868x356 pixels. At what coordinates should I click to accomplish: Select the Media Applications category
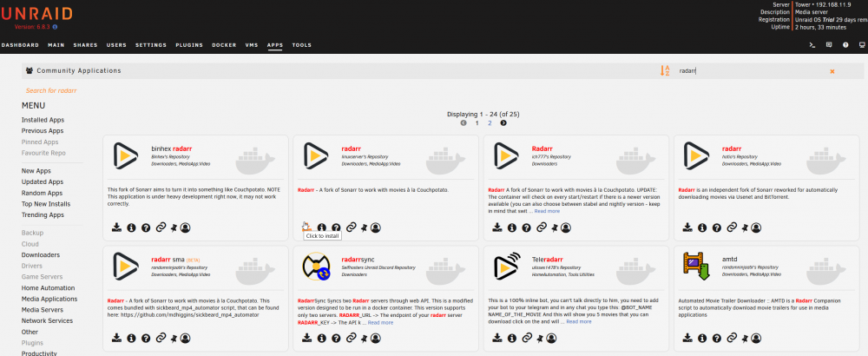click(49, 300)
